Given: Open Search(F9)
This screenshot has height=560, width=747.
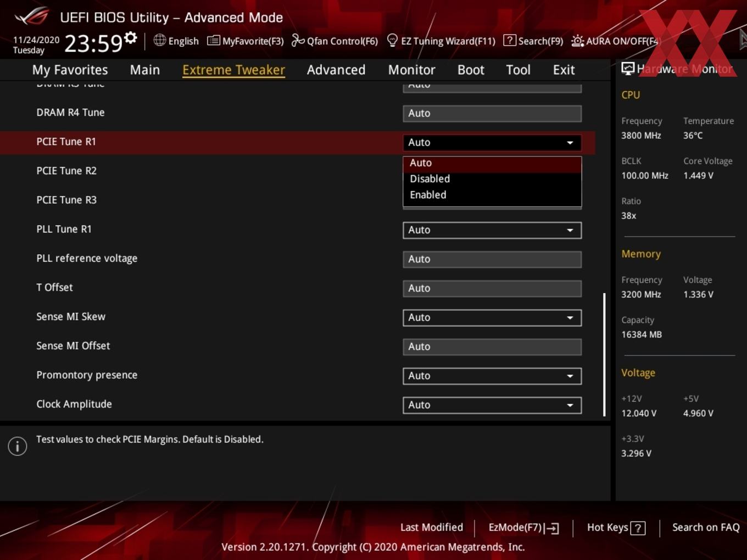Looking at the screenshot, I should click(533, 41).
